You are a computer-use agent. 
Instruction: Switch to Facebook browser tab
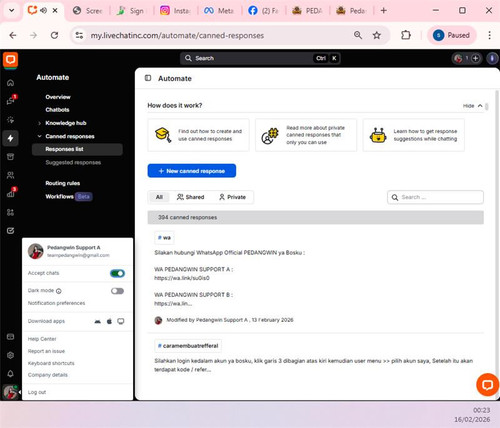[263, 11]
